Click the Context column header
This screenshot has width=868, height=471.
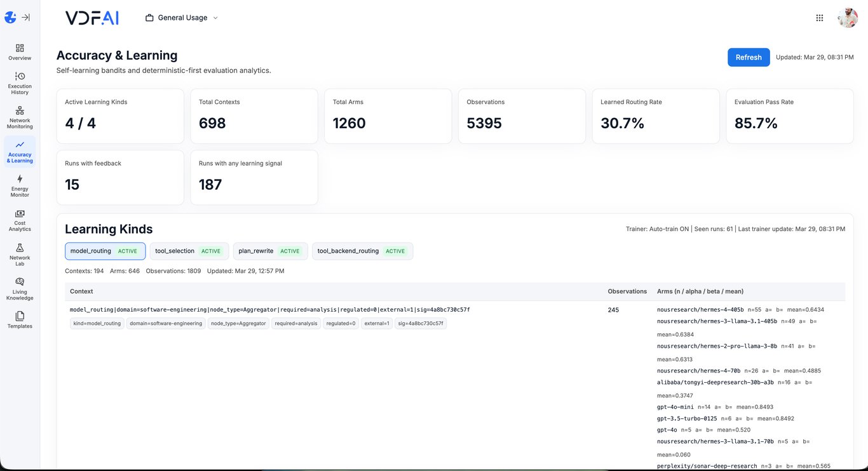tap(81, 291)
